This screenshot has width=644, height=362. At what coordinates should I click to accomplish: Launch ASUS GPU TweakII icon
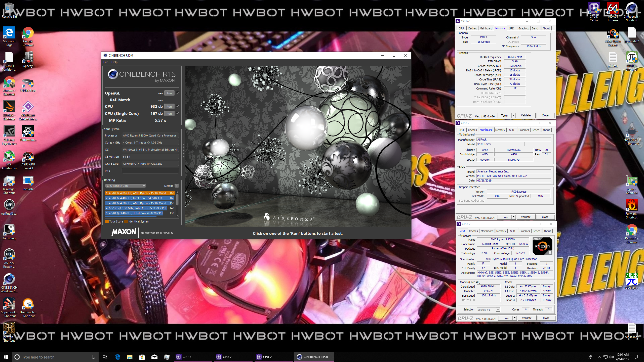tap(28, 160)
